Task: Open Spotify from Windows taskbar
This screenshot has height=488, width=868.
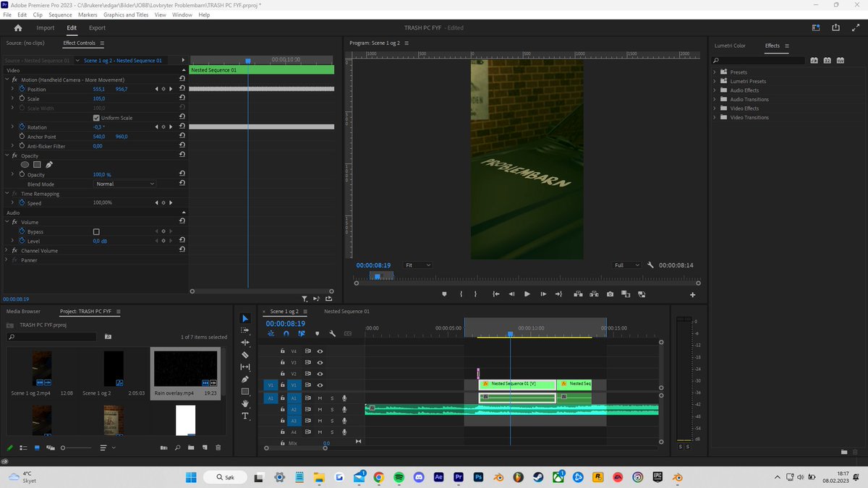Action: pos(399,477)
